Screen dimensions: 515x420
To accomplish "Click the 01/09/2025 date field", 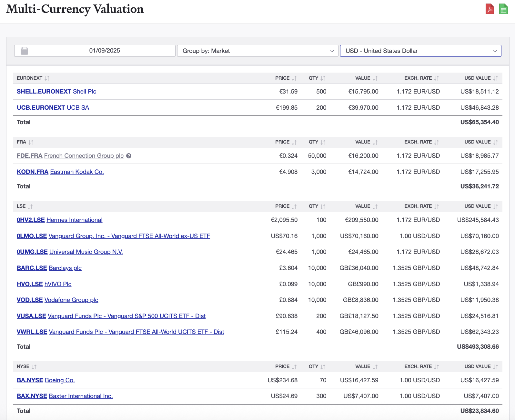I will [105, 51].
